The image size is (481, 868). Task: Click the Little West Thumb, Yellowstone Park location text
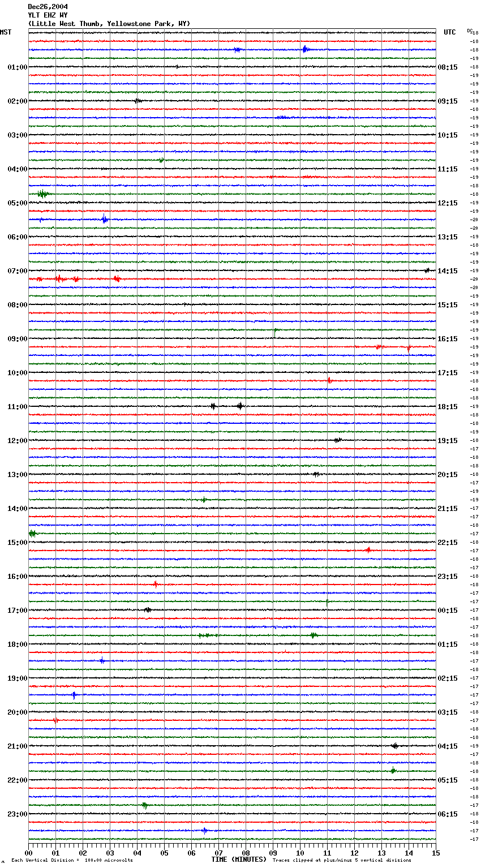[109, 24]
